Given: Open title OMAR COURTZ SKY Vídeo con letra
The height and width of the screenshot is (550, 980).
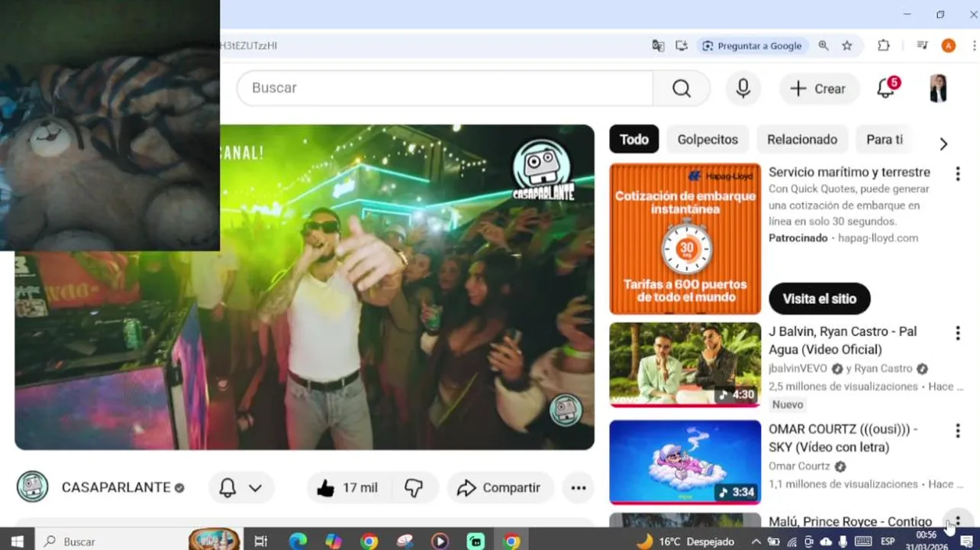Looking at the screenshot, I should coord(843,438).
